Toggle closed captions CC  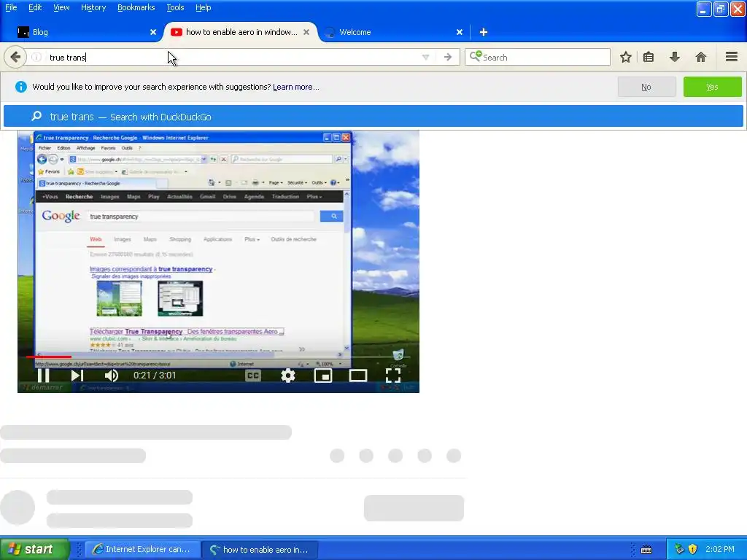pyautogui.click(x=253, y=376)
